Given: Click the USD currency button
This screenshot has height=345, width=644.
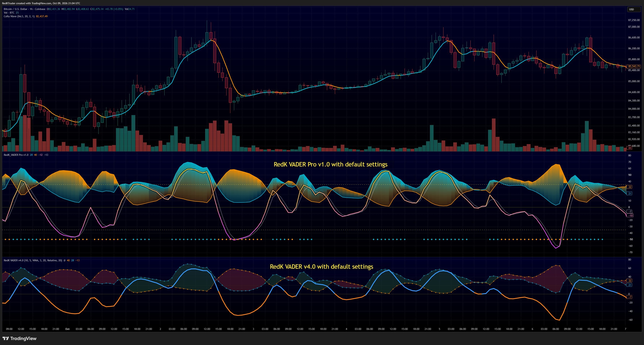Looking at the screenshot, I should point(633,9).
